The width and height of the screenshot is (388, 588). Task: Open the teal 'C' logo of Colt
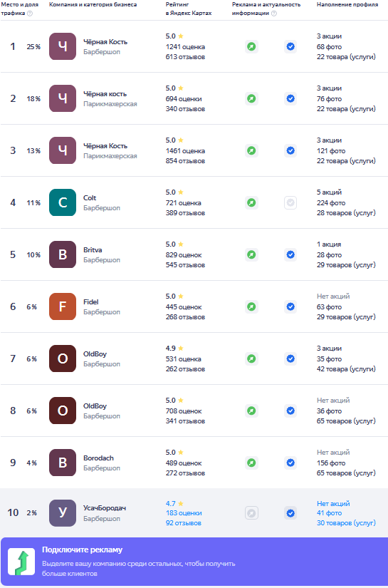tap(63, 202)
